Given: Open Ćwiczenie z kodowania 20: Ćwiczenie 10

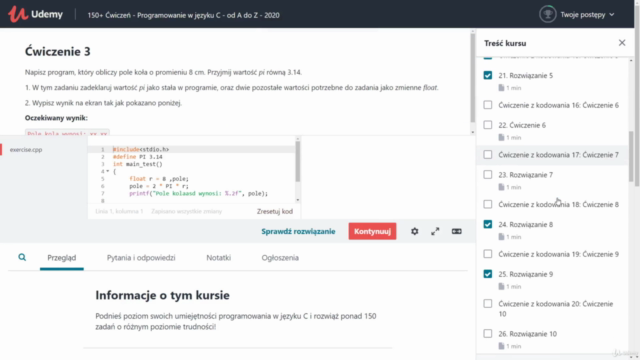Looking at the screenshot, I should click(556, 309).
